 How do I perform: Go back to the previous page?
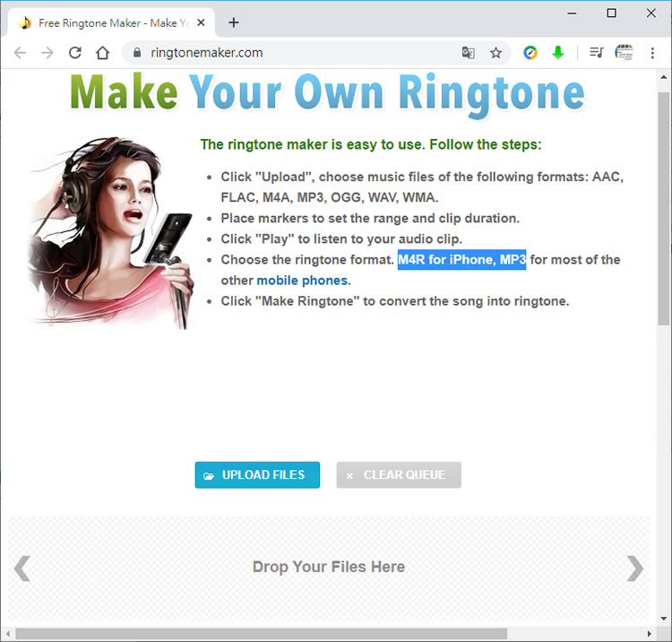[20, 53]
